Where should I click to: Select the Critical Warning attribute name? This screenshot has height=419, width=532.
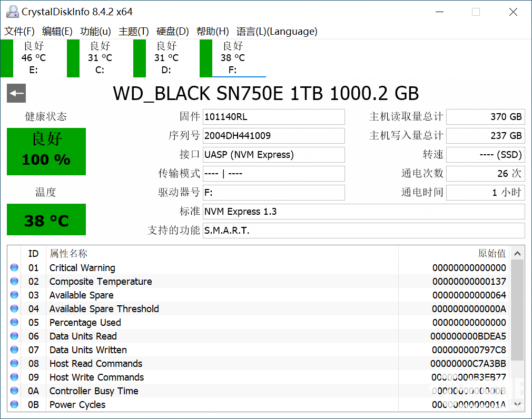[83, 268]
